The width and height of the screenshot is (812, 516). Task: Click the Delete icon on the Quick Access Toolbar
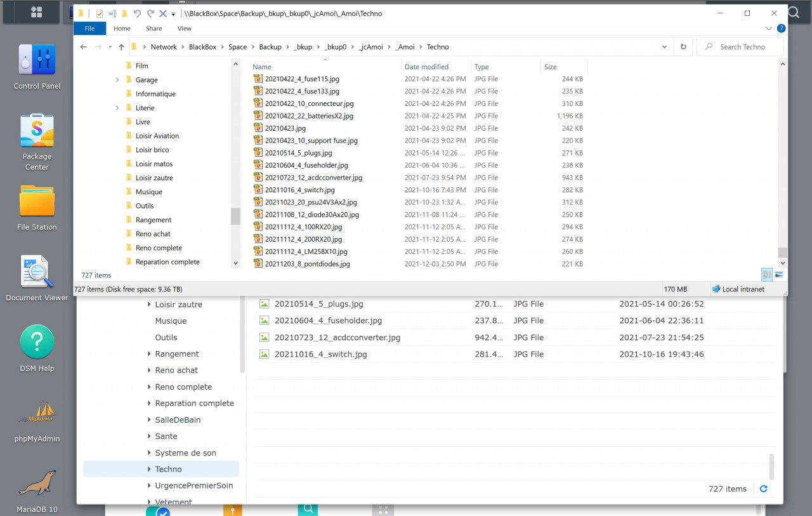162,13
